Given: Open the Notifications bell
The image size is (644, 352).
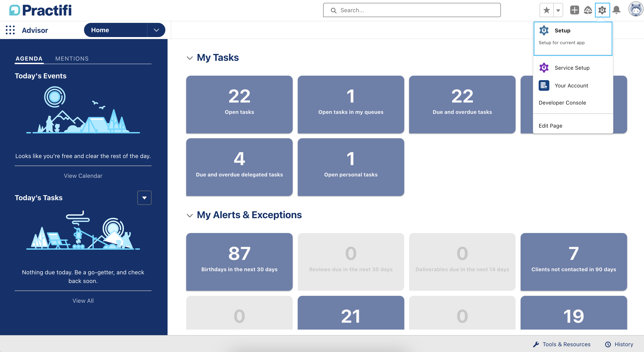Looking at the screenshot, I should tap(616, 10).
